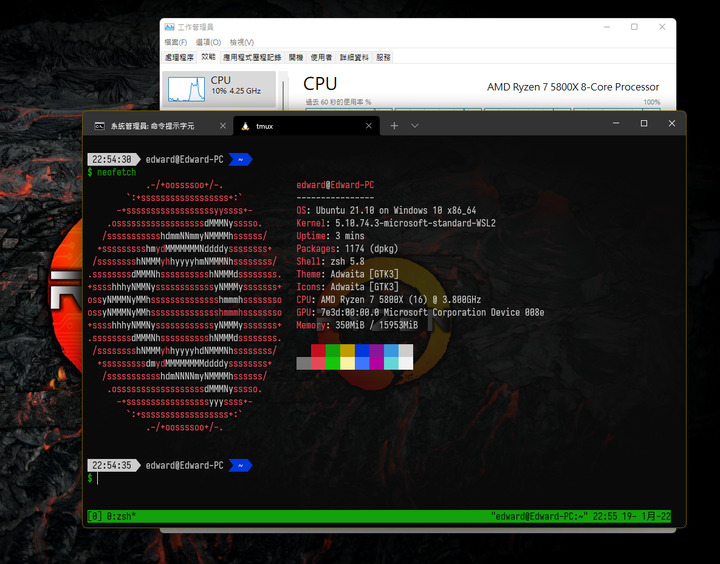Viewport: 720px width, 564px height.
Task: Click the cmd icon on 命令提示字元 tab
Action: [x=99, y=126]
